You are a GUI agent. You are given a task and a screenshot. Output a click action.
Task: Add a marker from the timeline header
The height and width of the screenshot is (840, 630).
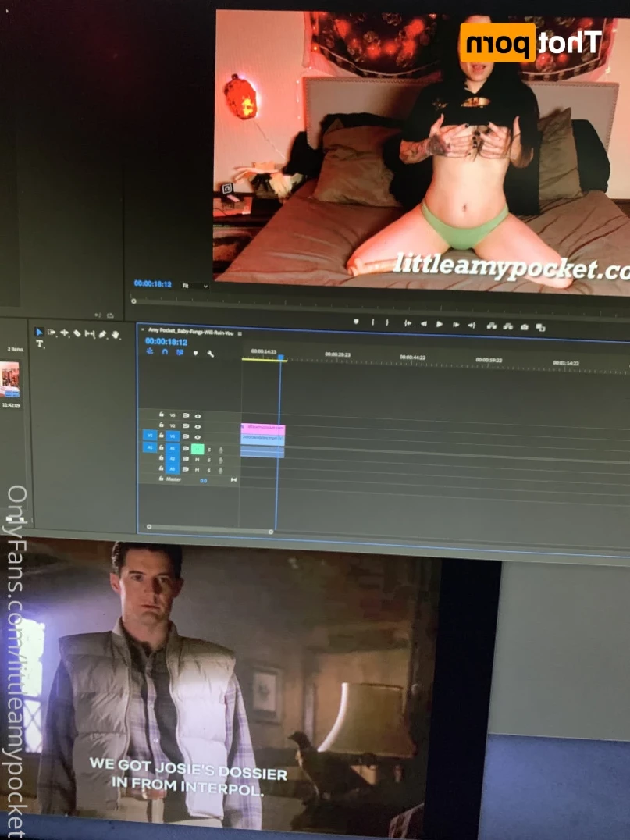[195, 353]
